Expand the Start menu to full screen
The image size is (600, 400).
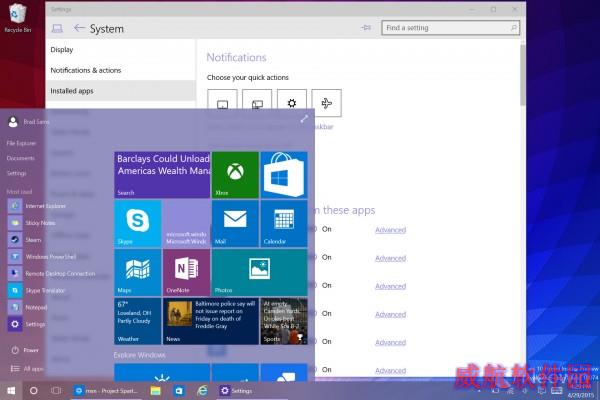pyautogui.click(x=304, y=119)
